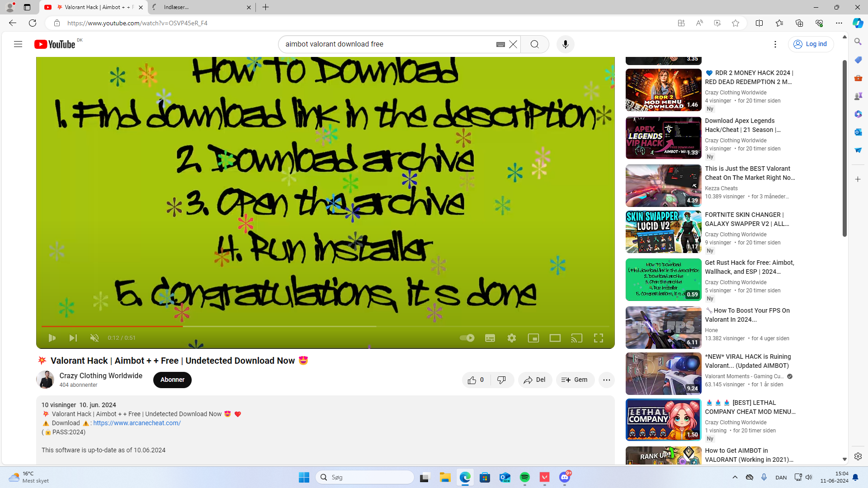Show hidden system tray icons chevron
The height and width of the screenshot is (488, 868).
735,477
